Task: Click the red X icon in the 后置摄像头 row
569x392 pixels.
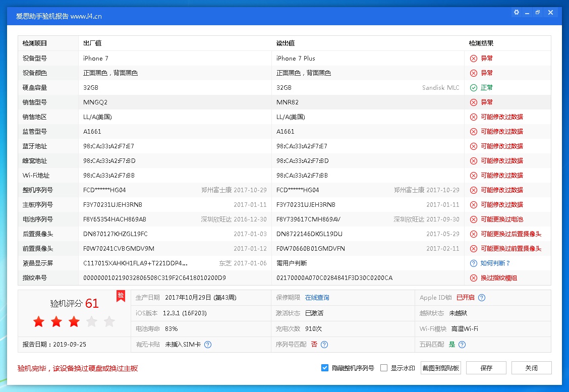Action: [x=474, y=234]
